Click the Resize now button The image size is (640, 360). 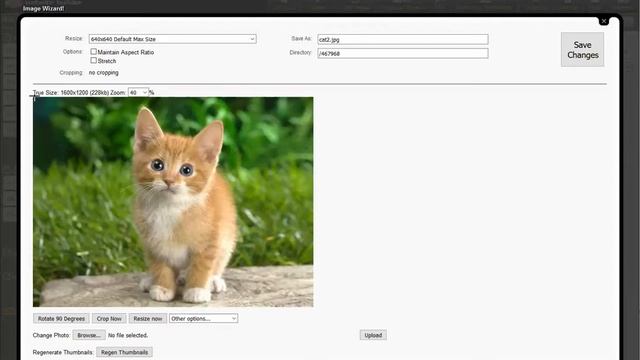tap(148, 318)
